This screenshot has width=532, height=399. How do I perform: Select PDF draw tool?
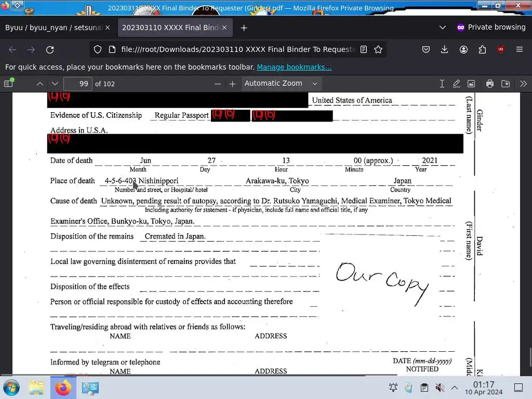pos(456,84)
